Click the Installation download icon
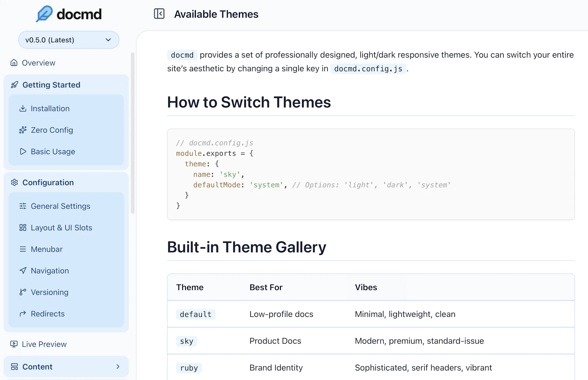The height and width of the screenshot is (380, 588). 23,108
